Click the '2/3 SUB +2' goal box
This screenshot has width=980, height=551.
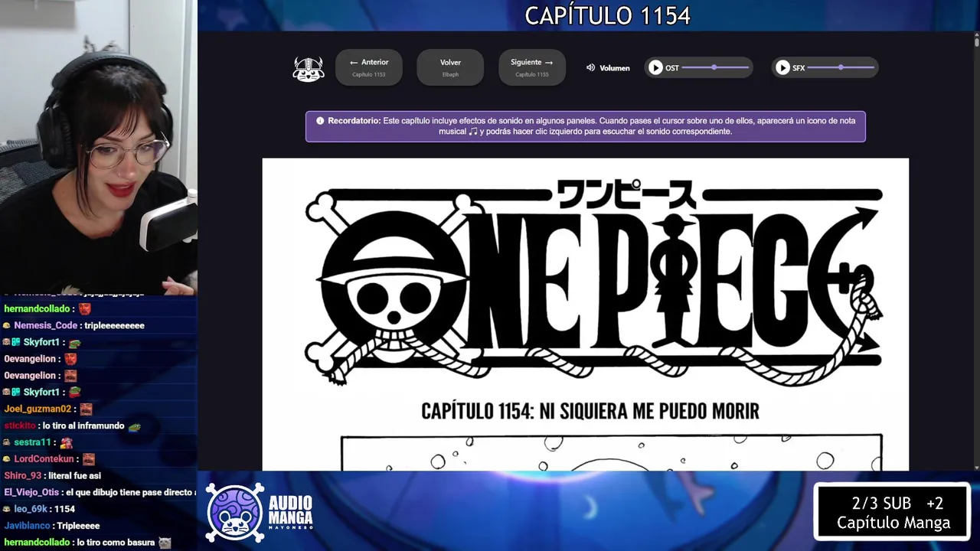pyautogui.click(x=893, y=513)
